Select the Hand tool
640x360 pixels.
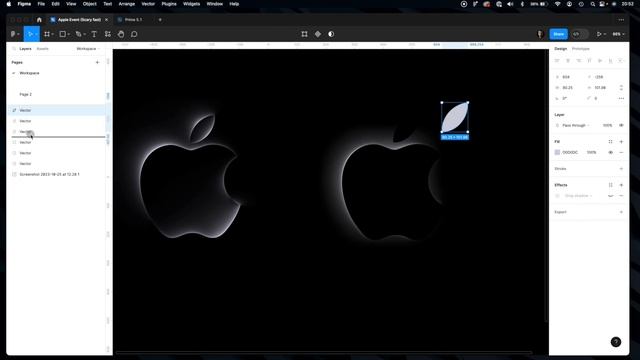click(x=121, y=34)
